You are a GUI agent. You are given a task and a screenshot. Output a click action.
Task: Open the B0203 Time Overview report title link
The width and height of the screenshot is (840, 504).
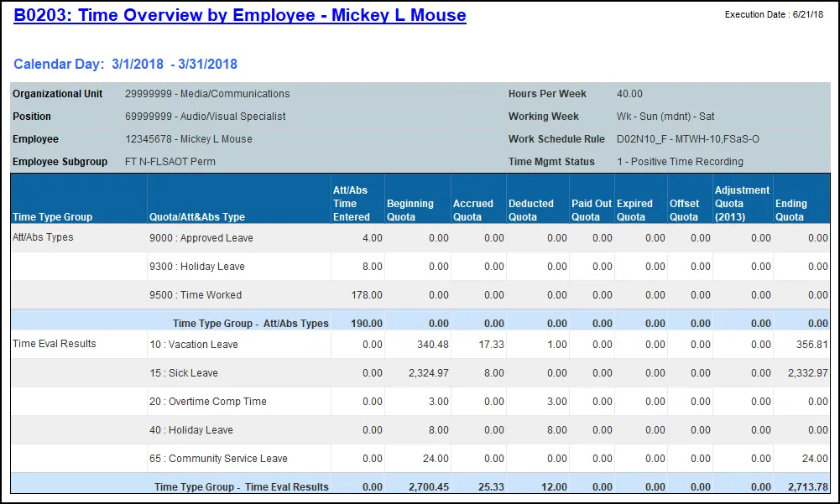click(240, 15)
